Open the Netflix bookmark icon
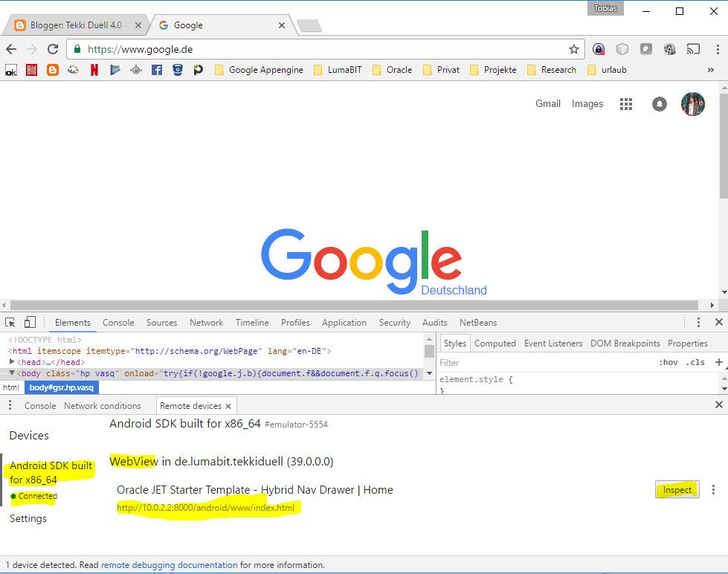Image resolution: width=728 pixels, height=574 pixels. [x=94, y=70]
